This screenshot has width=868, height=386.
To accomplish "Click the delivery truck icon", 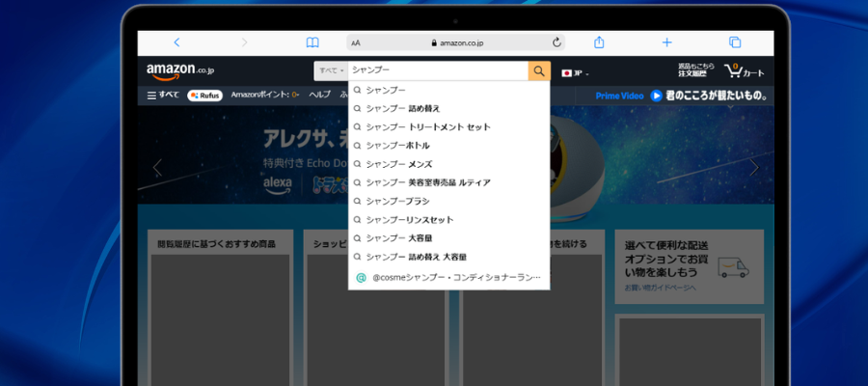I will (x=733, y=267).
